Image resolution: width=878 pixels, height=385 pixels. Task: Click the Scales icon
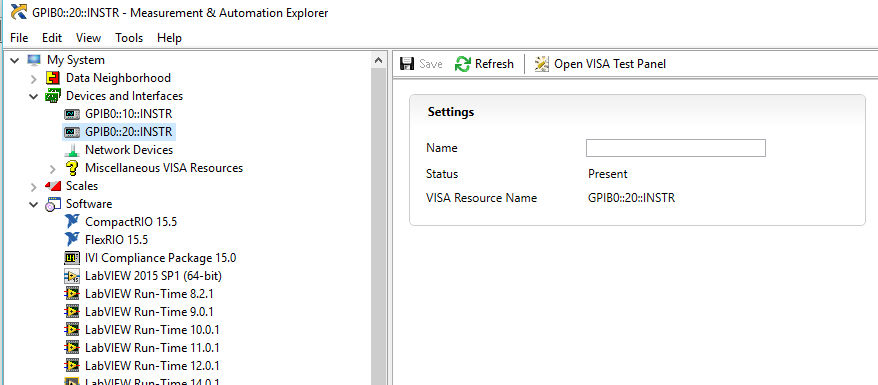(x=53, y=186)
